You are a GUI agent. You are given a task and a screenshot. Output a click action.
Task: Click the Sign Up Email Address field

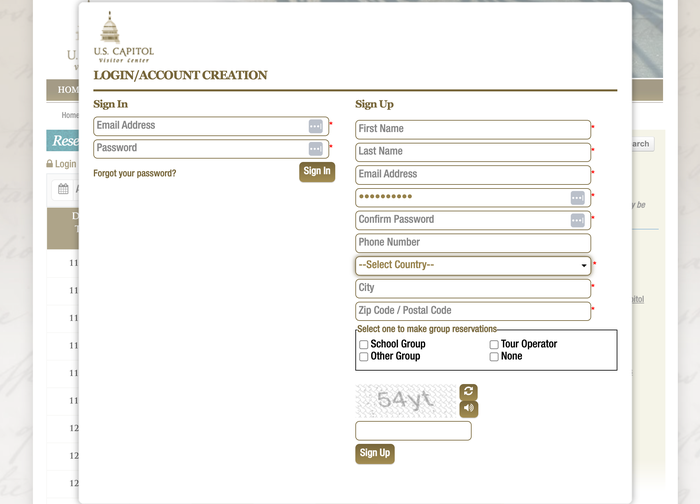pos(473,175)
